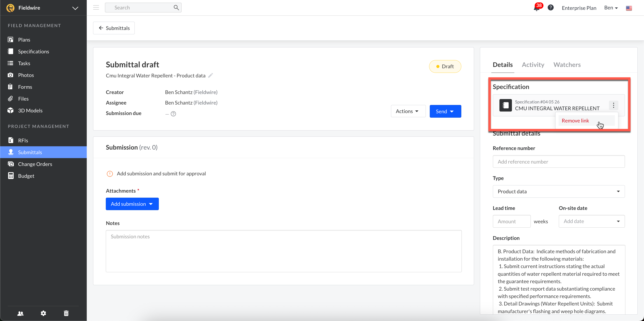Click the search magnifier icon
644x321 pixels.
coord(176,8)
